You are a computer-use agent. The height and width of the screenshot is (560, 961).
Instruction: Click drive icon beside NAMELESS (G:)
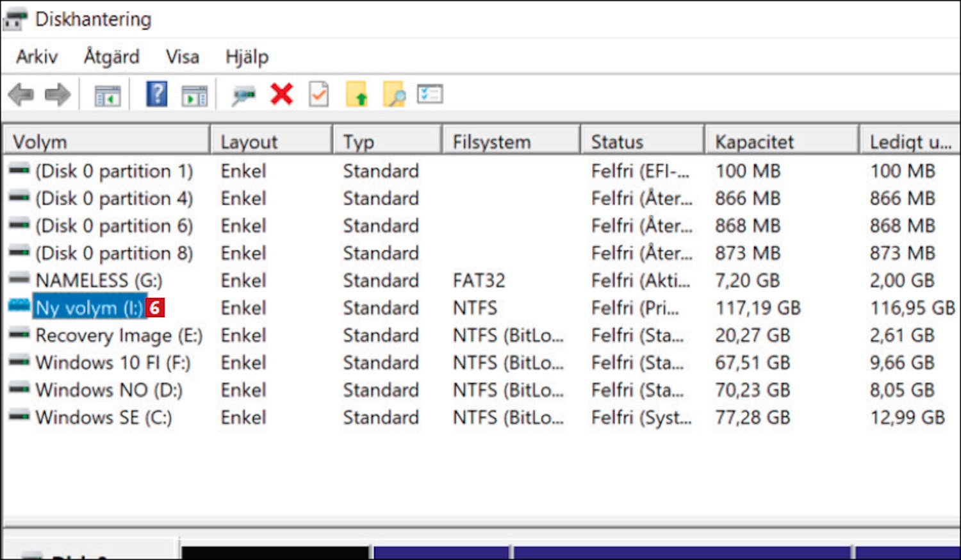pos(19,280)
